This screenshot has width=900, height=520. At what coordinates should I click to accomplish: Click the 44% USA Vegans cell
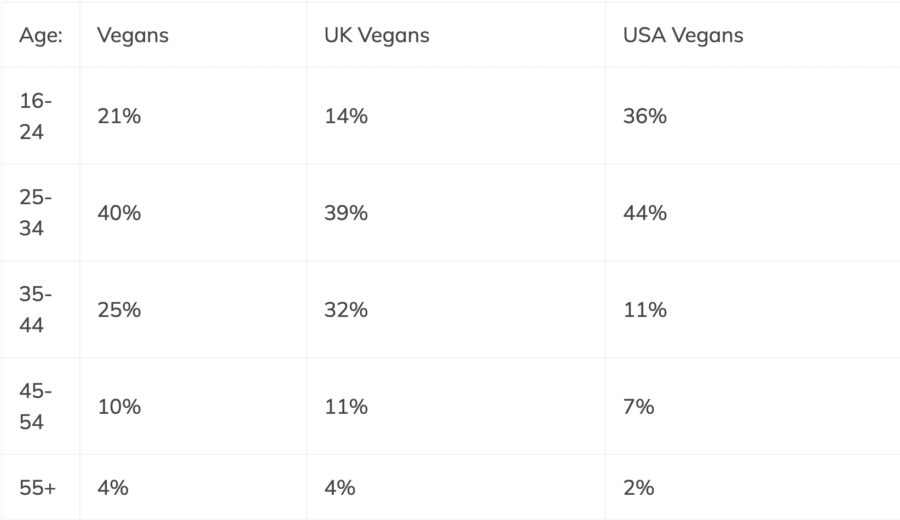tap(645, 213)
